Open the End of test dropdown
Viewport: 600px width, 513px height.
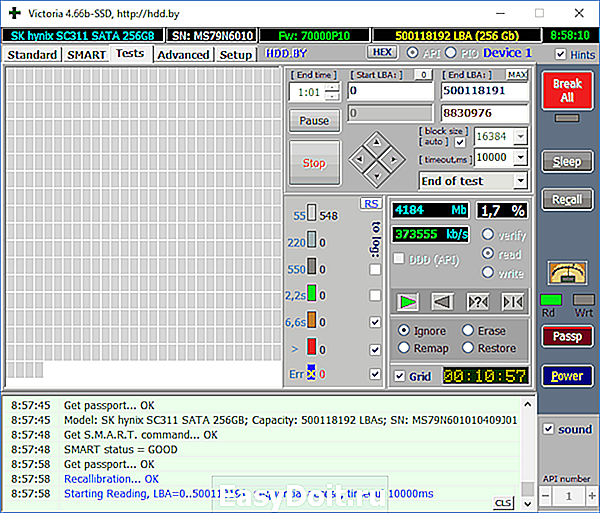click(x=520, y=181)
